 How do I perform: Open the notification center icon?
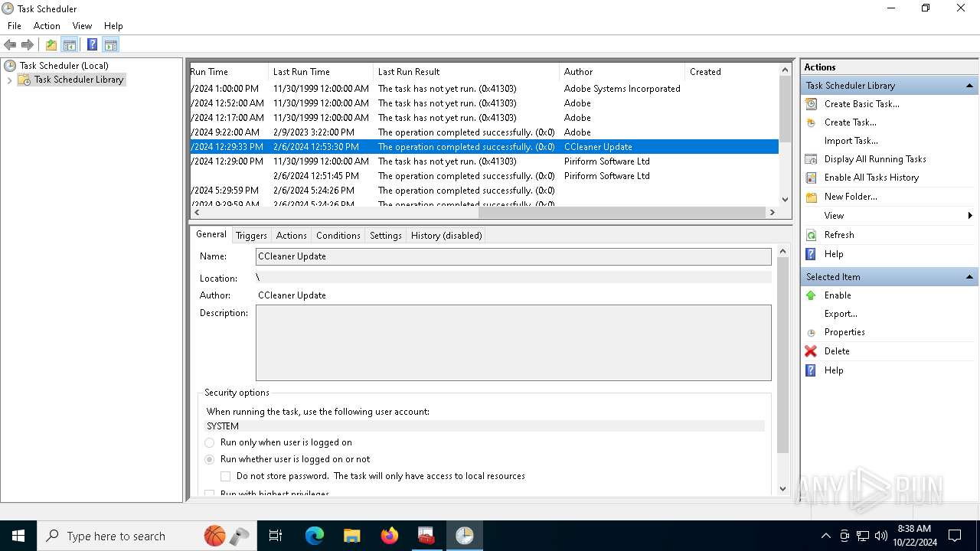coord(955,536)
